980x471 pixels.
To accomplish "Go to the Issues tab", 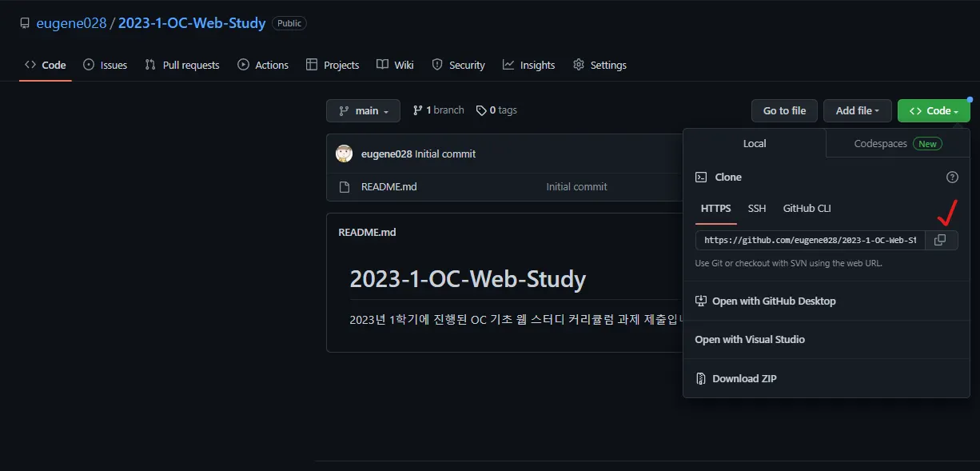I will click(x=106, y=65).
